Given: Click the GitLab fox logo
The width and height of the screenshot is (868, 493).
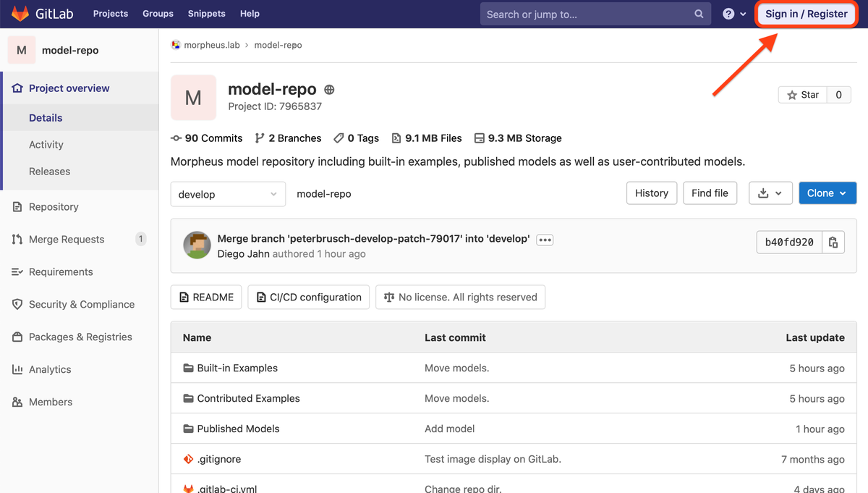Looking at the screenshot, I should [20, 14].
